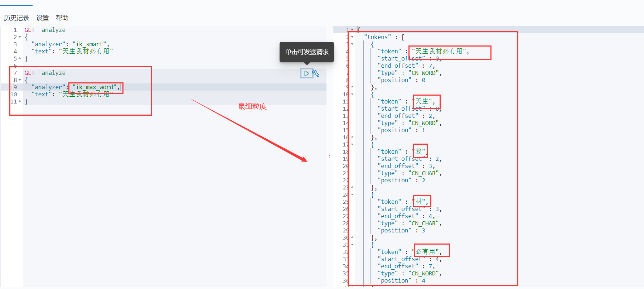Click the "ik_smart" analyzer value
The height and width of the screenshot is (289, 644).
[89, 44]
